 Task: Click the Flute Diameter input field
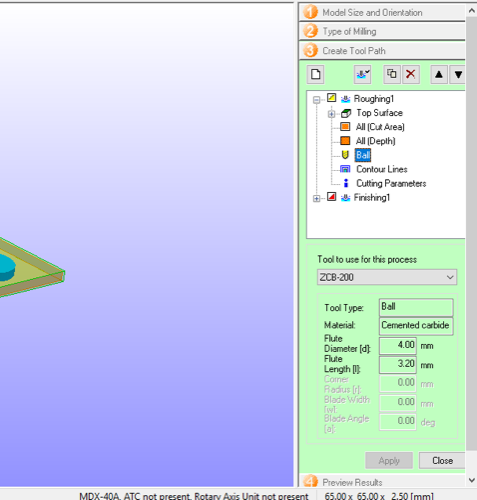point(397,345)
